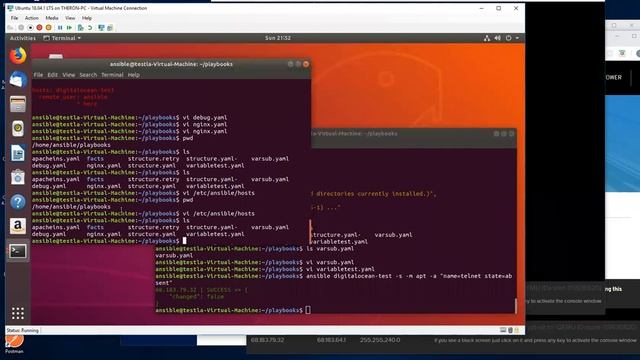Screen dimensions: 640x360
Task: Create a checkpoint using the toolbar icon
Action: pos(80,28)
